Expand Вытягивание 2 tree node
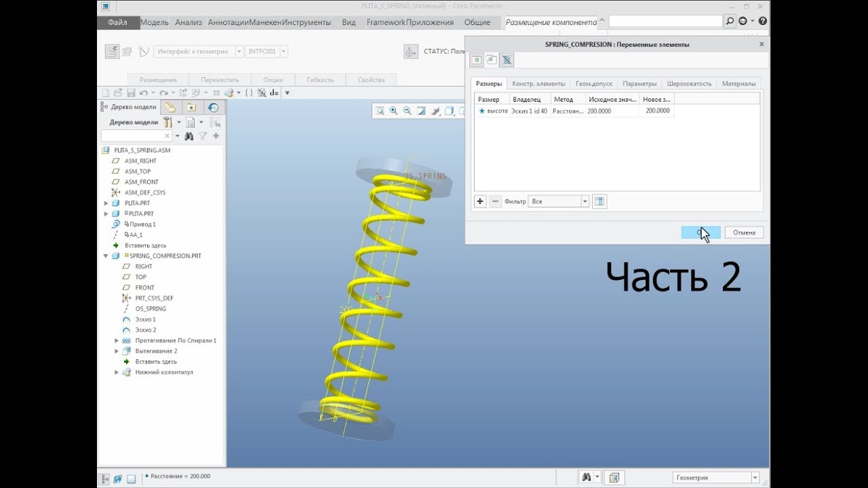868x488 pixels. [117, 351]
